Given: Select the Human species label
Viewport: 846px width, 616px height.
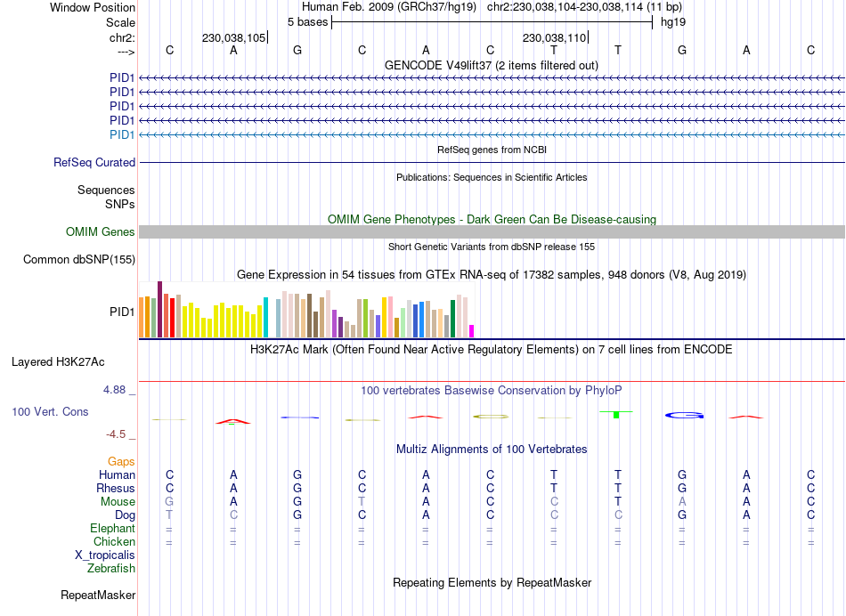Looking at the screenshot, I should click(x=117, y=474).
